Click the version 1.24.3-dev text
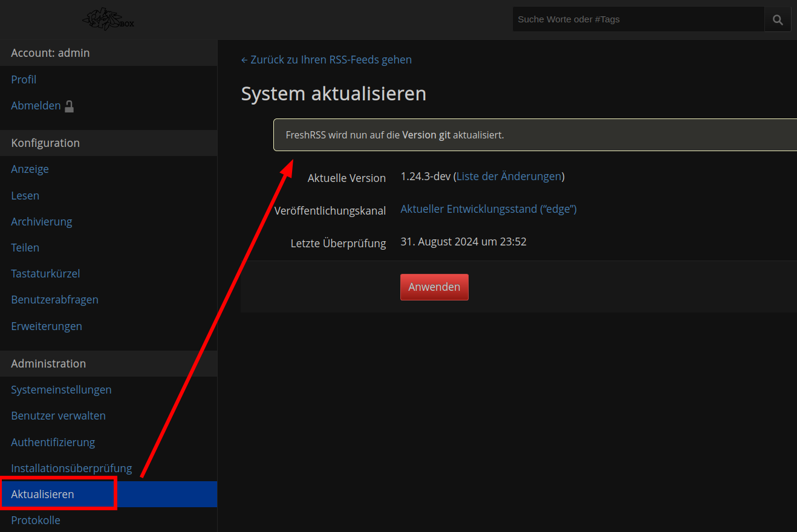The height and width of the screenshot is (532, 797). [426, 176]
